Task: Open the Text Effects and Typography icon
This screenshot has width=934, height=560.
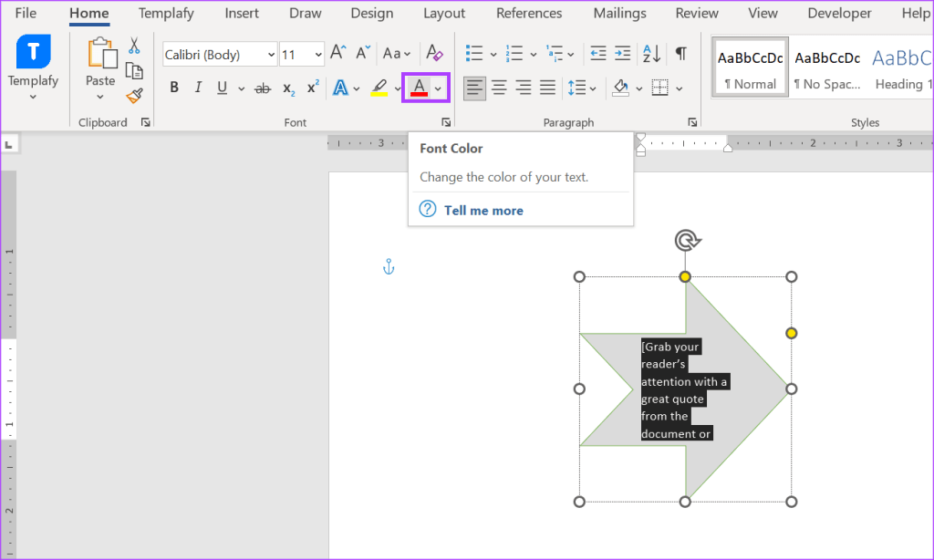Action: 341,88
